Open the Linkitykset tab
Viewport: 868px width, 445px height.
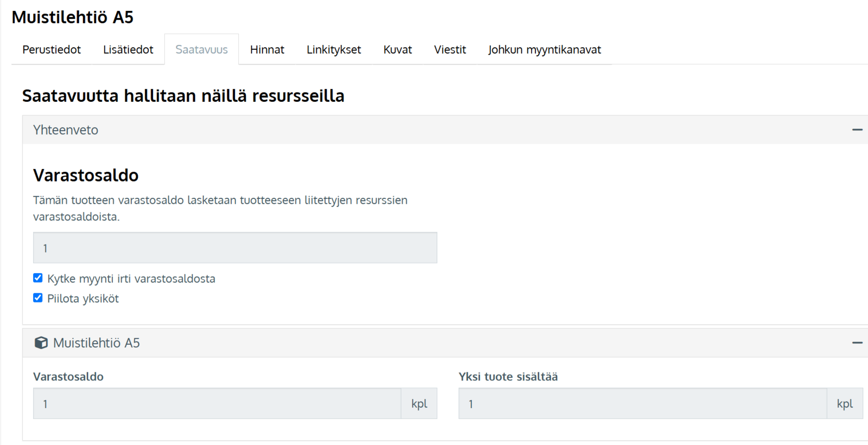pos(334,50)
